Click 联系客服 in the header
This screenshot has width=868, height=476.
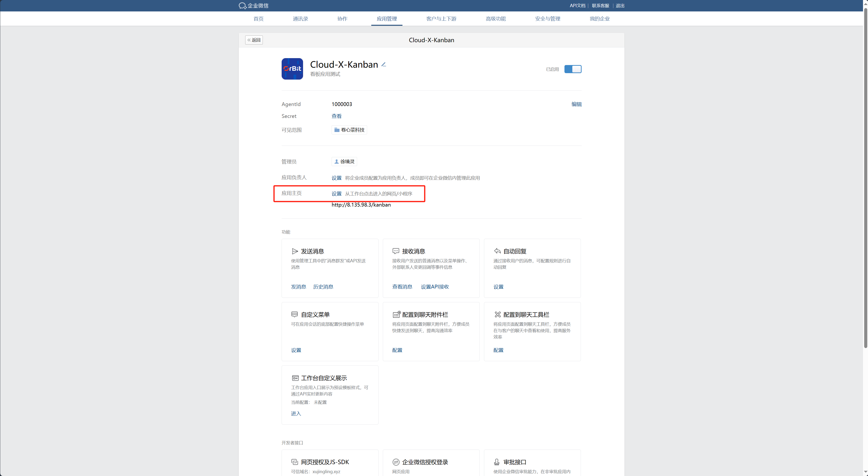coord(600,6)
